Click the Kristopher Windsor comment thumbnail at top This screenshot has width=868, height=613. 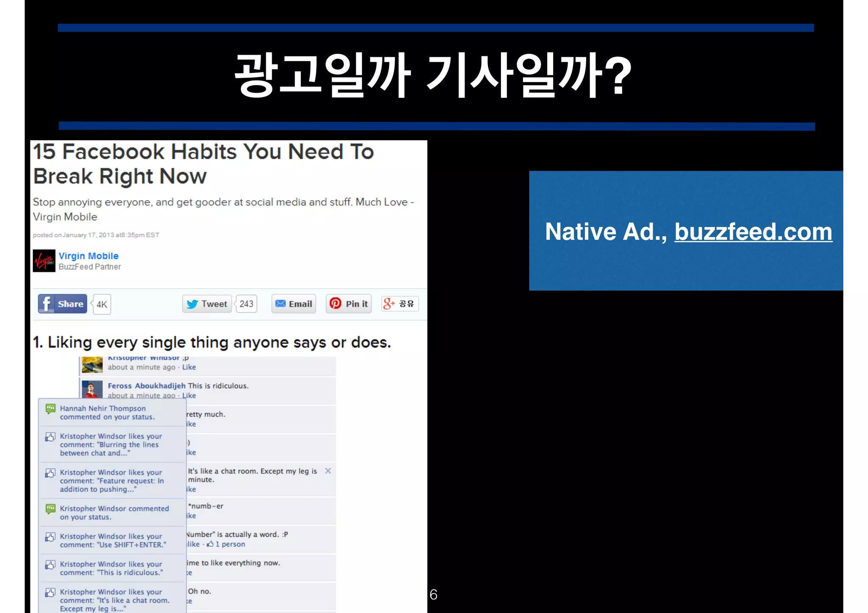[x=92, y=364]
